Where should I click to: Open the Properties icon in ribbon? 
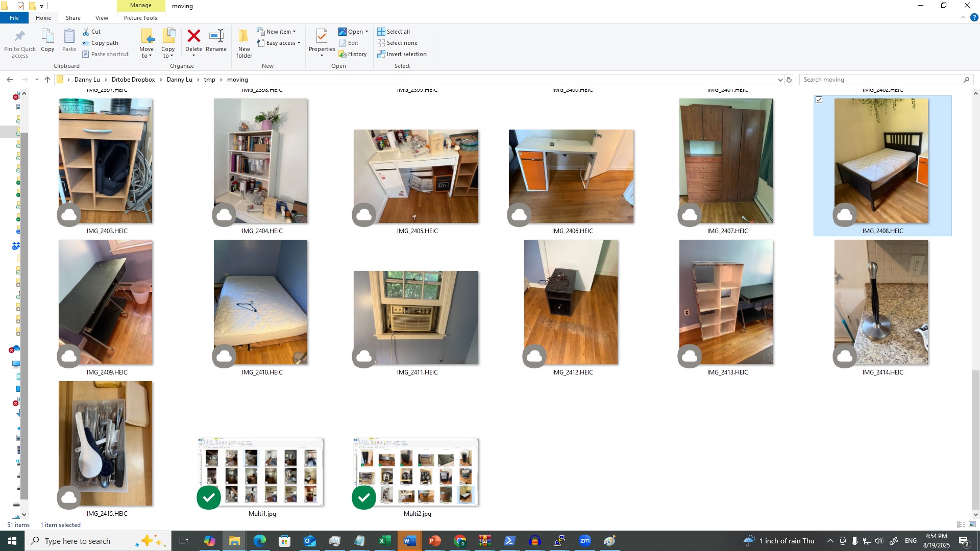(x=322, y=37)
